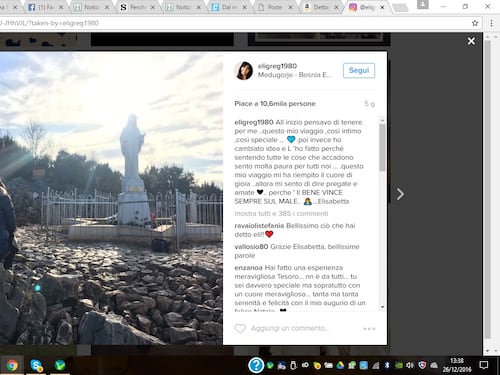The image size is (500, 375).
Task: Switch to the Dal m tab
Action: [228, 7]
